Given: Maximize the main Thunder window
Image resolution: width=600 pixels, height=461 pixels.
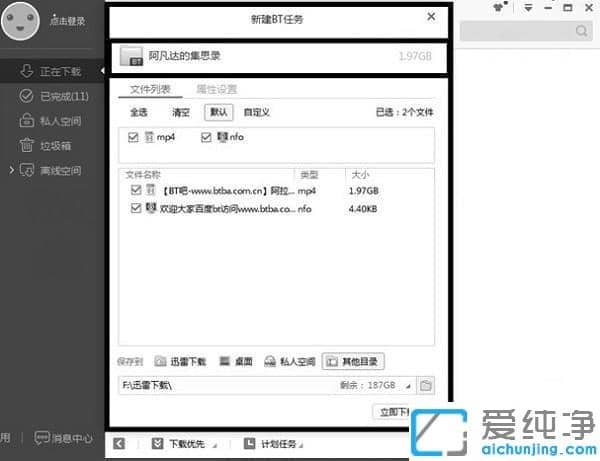Looking at the screenshot, I should point(568,8).
